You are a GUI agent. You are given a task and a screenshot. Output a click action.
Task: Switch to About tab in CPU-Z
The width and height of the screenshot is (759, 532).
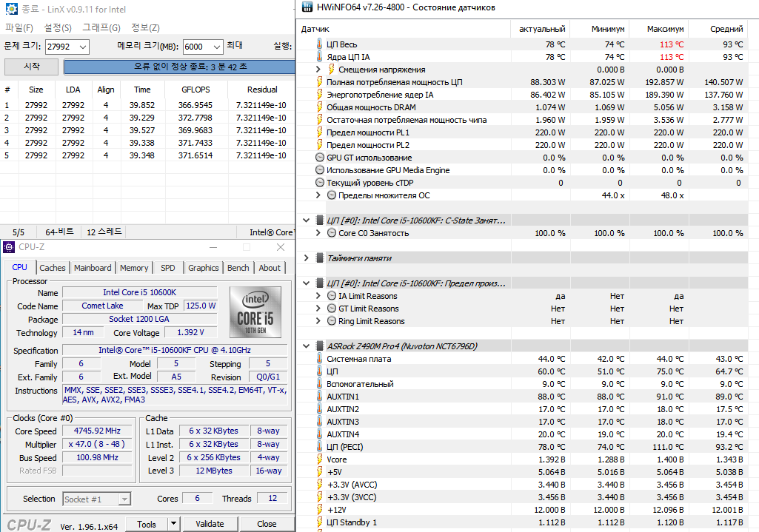point(270,268)
